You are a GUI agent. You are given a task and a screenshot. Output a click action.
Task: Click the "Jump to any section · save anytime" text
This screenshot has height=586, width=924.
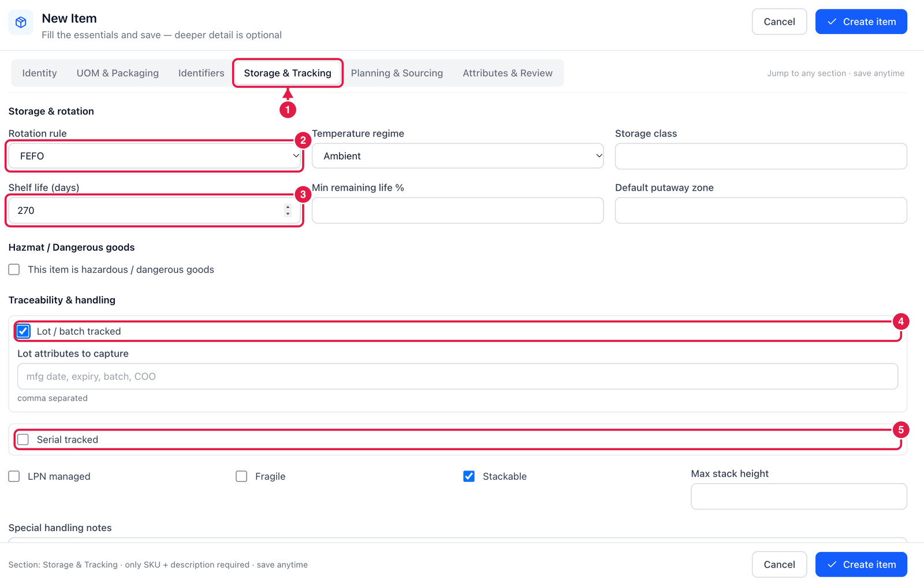(836, 73)
